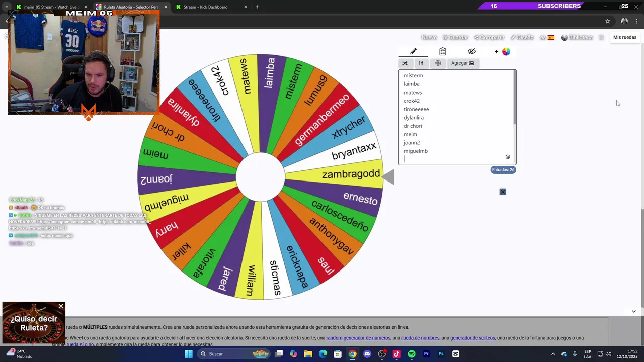Open Microsoft Edge from the taskbar
Image resolution: width=644 pixels, height=362 pixels.
click(323, 354)
